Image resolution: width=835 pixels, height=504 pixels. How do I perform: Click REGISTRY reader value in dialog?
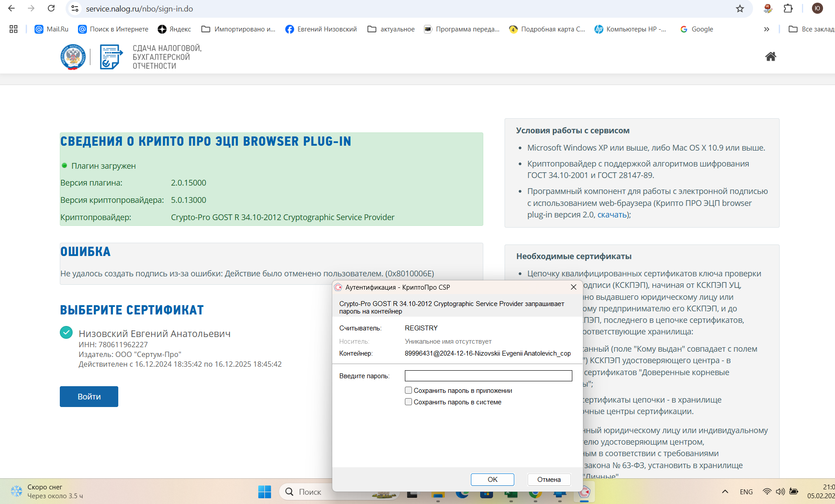pos(421,328)
